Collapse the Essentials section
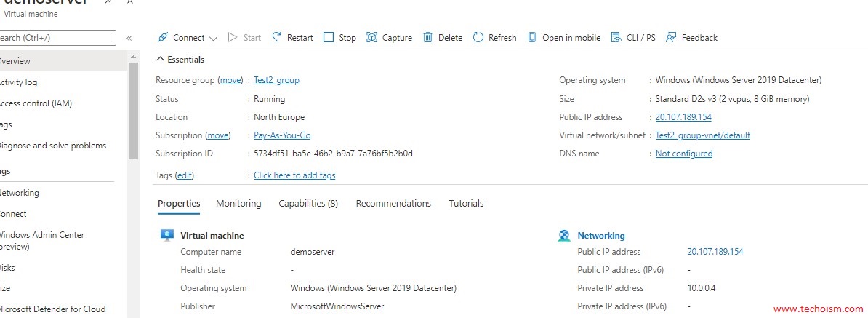The width and height of the screenshot is (868, 318). pyautogui.click(x=160, y=59)
